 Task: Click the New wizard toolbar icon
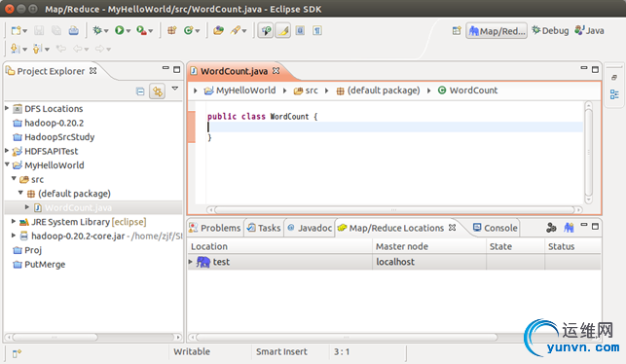pos(16,31)
